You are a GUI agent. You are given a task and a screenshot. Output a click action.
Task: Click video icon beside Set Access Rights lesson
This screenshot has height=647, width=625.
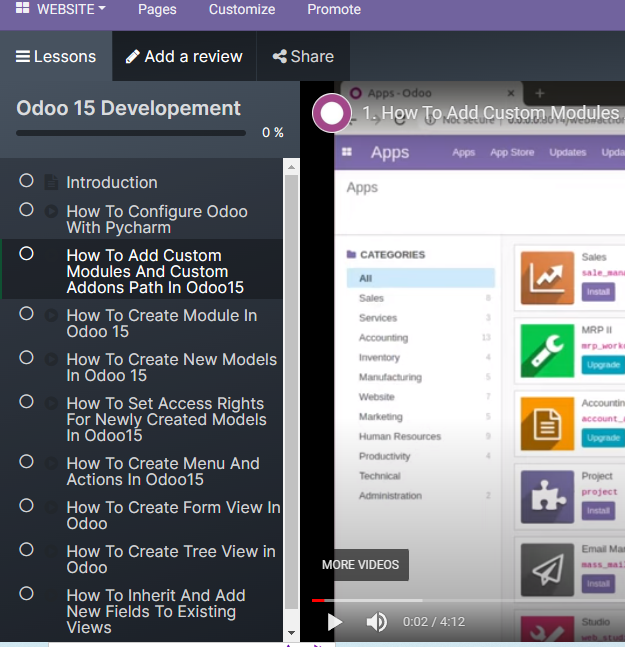[x=51, y=403]
